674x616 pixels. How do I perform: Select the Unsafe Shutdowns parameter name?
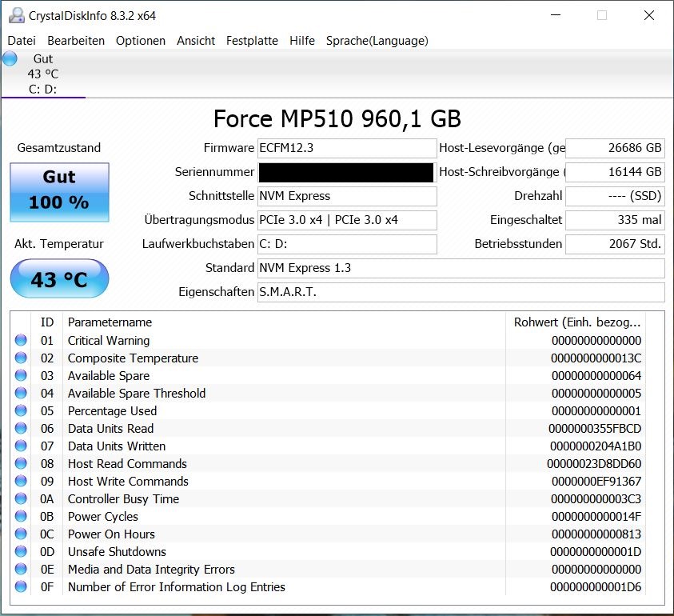(117, 551)
